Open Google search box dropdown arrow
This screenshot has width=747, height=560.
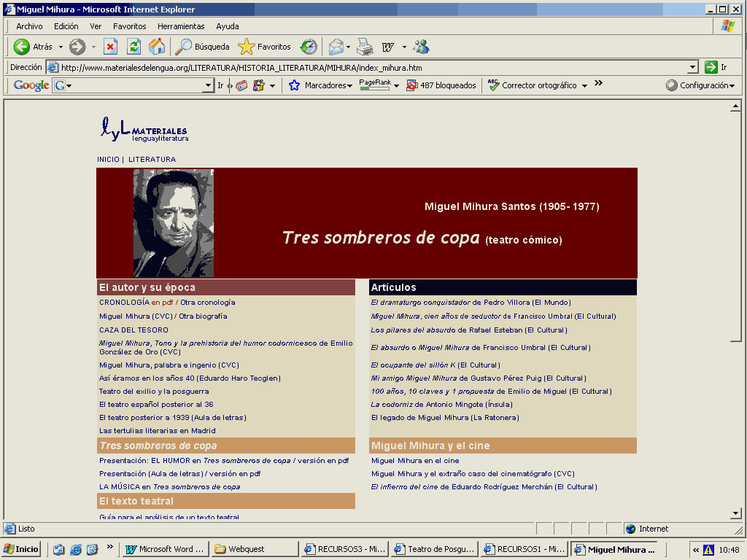click(208, 85)
